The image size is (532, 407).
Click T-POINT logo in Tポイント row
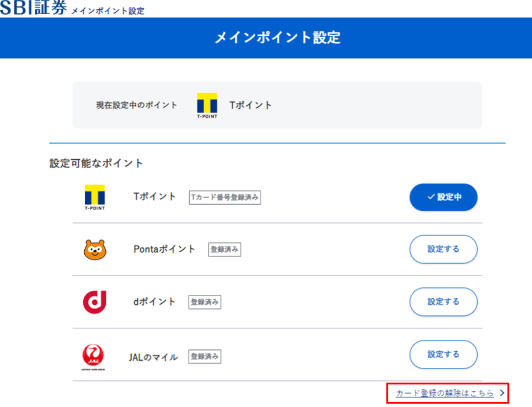[x=95, y=197]
